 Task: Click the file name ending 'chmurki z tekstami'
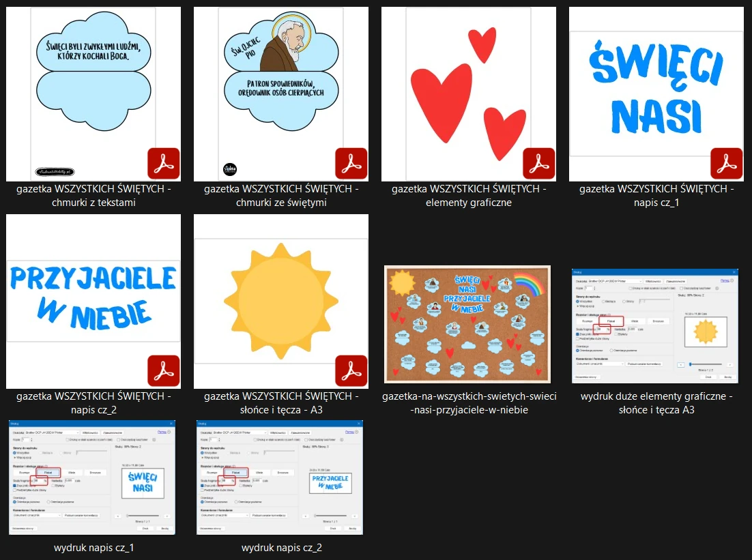(x=93, y=196)
